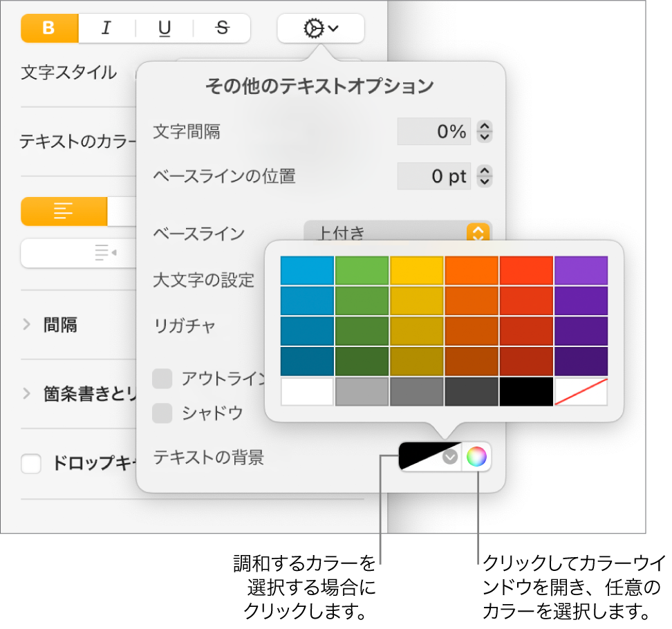
Task: Check the ドロップキャップ checkbox
Action: tap(32, 464)
